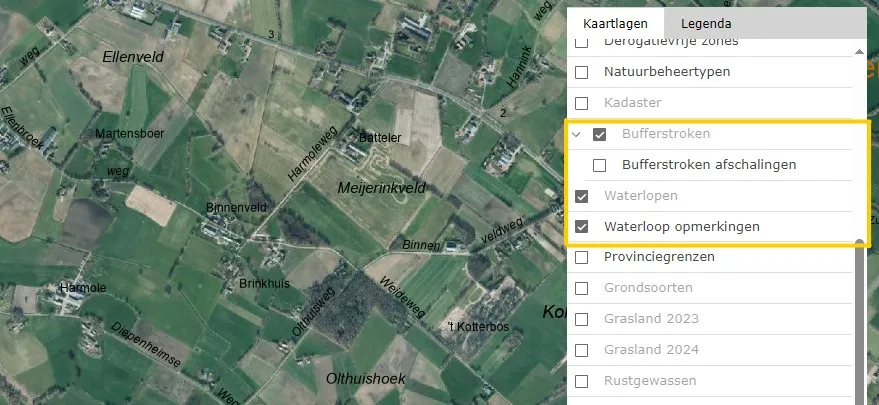Collapse the Bufferstroken layer group chevron

(x=576, y=134)
